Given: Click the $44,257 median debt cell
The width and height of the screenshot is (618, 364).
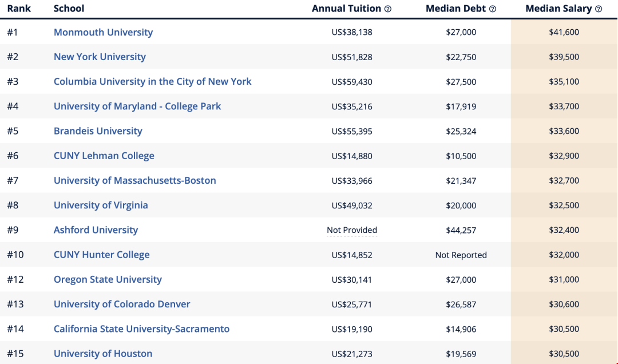Looking at the screenshot, I should click(461, 230).
